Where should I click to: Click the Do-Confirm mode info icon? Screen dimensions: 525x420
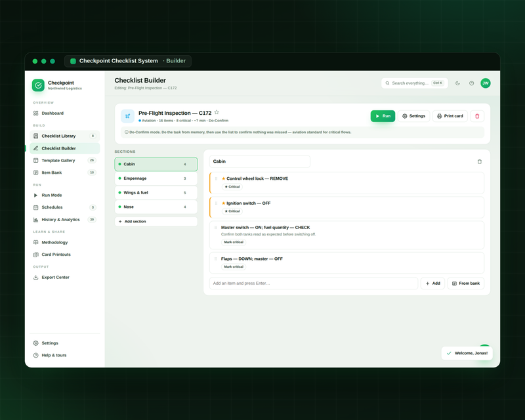[127, 132]
